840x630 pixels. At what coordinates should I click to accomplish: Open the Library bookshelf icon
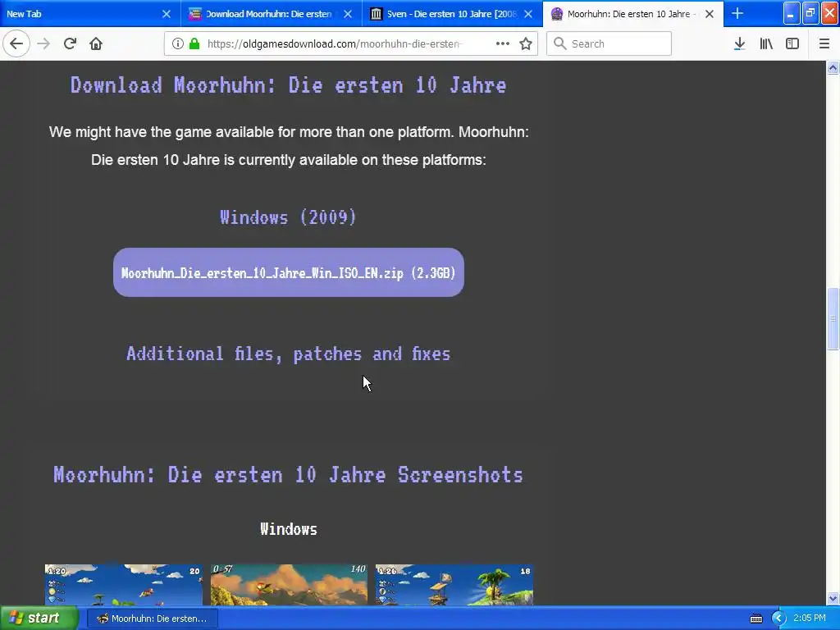click(x=766, y=43)
